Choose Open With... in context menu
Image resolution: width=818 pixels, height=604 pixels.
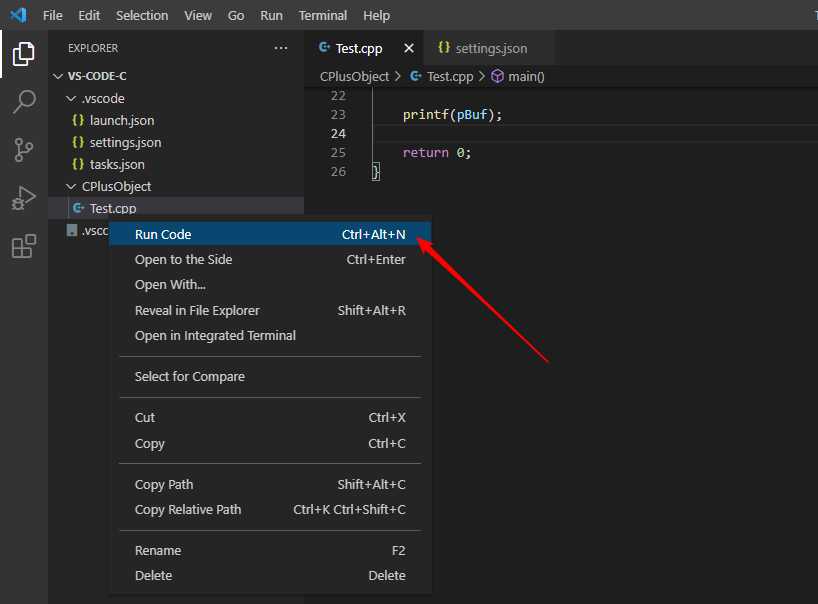pyautogui.click(x=270, y=284)
